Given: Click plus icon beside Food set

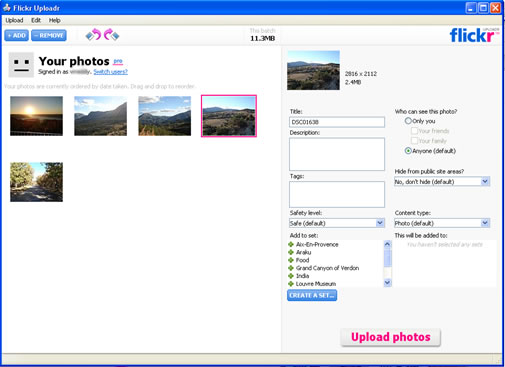Looking at the screenshot, I should 291,260.
